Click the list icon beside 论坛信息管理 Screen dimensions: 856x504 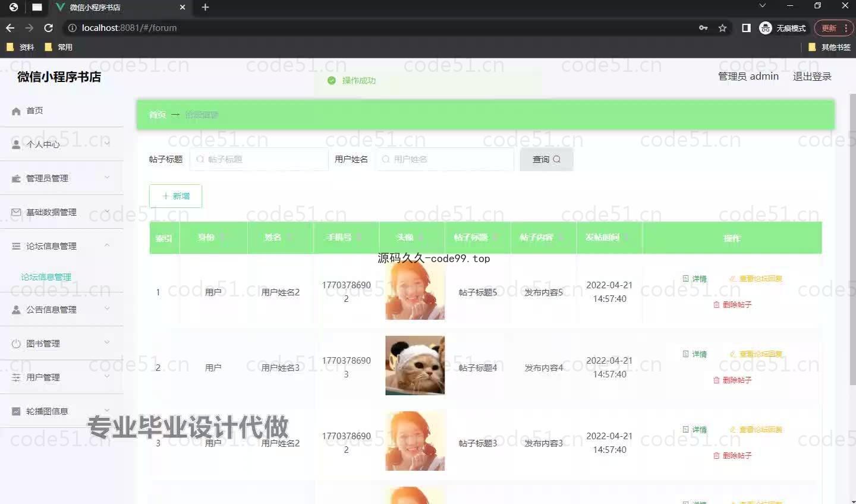pyautogui.click(x=16, y=246)
